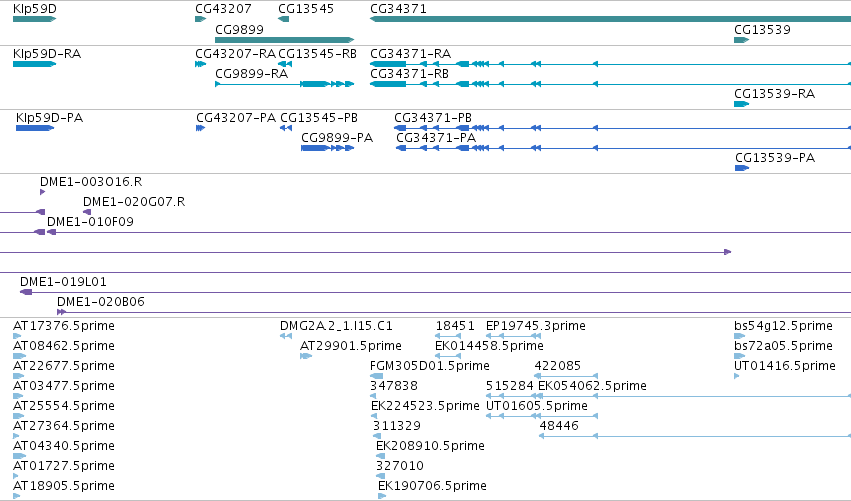
Task: Select the 48446 feature label
Action: coord(559,426)
